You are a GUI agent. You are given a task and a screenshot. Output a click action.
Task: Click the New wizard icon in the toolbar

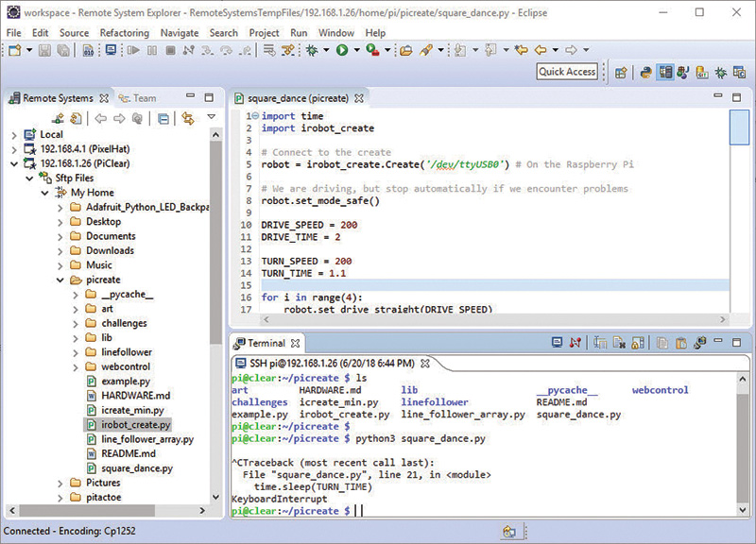pos(15,50)
